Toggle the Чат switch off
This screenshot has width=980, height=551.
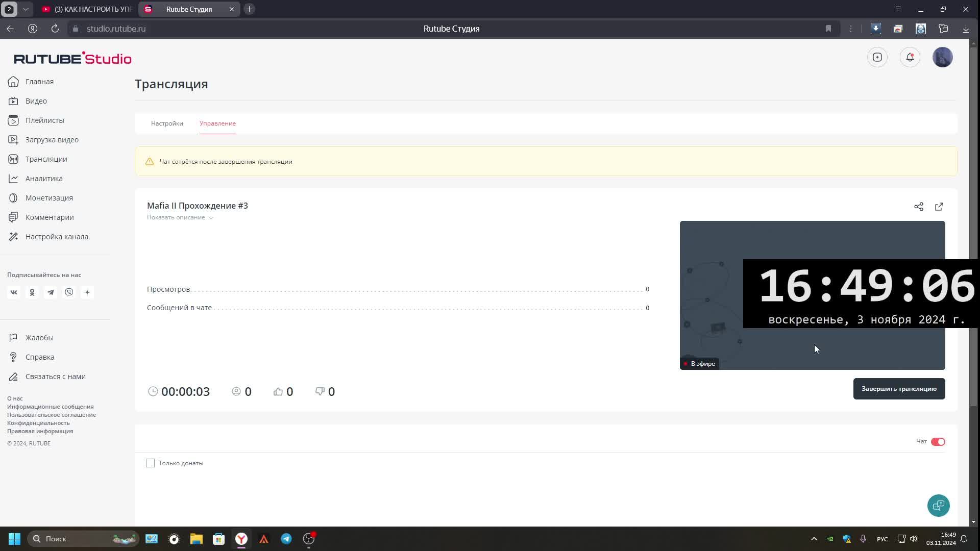point(938,442)
